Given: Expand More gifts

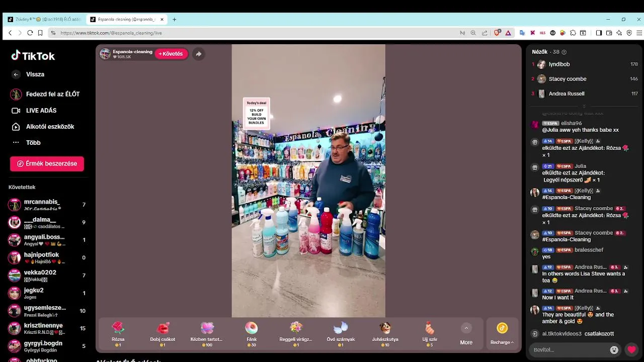Looking at the screenshot, I should (466, 334).
